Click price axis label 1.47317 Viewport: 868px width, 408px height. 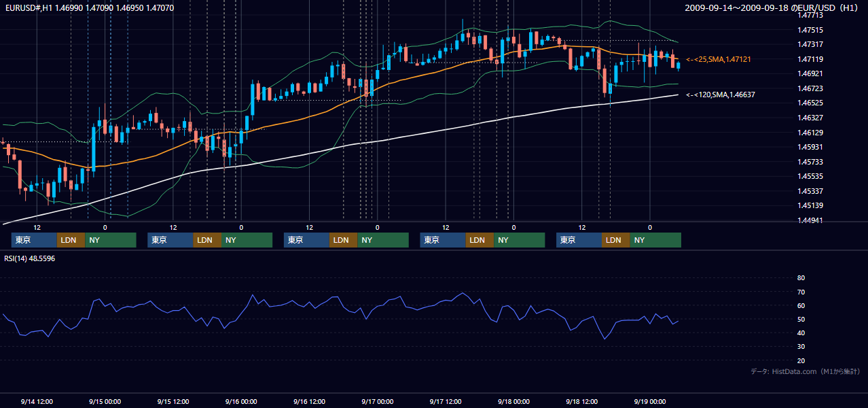point(810,44)
